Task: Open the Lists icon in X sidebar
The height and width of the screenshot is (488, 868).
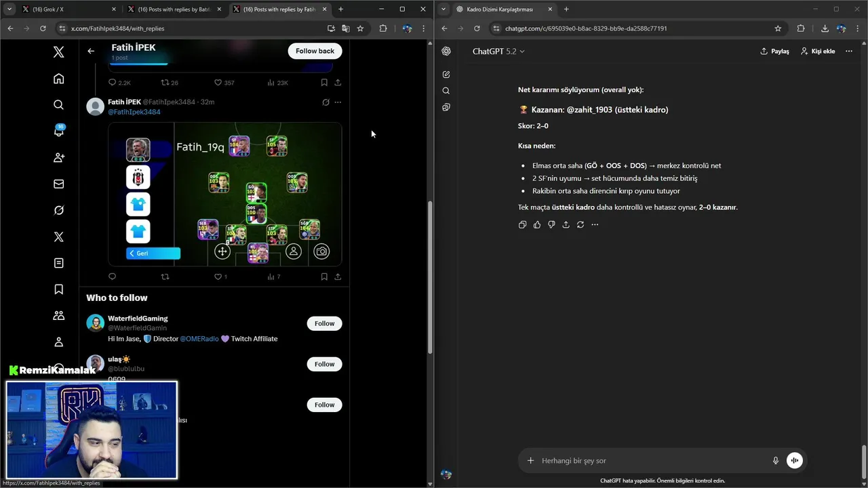Action: coord(59,263)
